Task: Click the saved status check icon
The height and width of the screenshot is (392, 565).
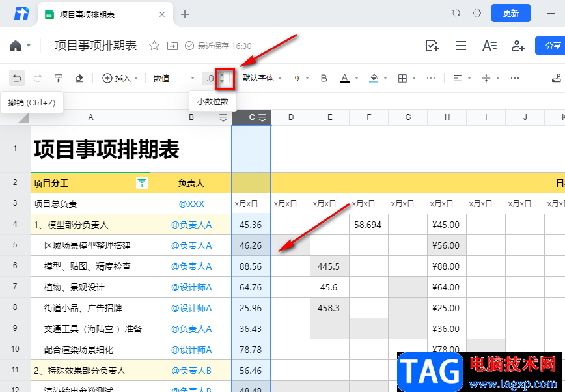Action: coord(189,46)
